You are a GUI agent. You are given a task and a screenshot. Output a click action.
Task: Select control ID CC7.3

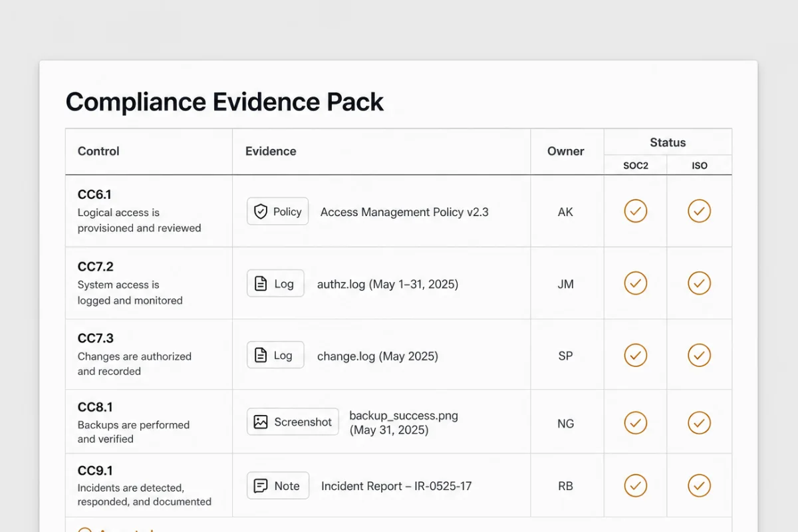[x=95, y=338]
